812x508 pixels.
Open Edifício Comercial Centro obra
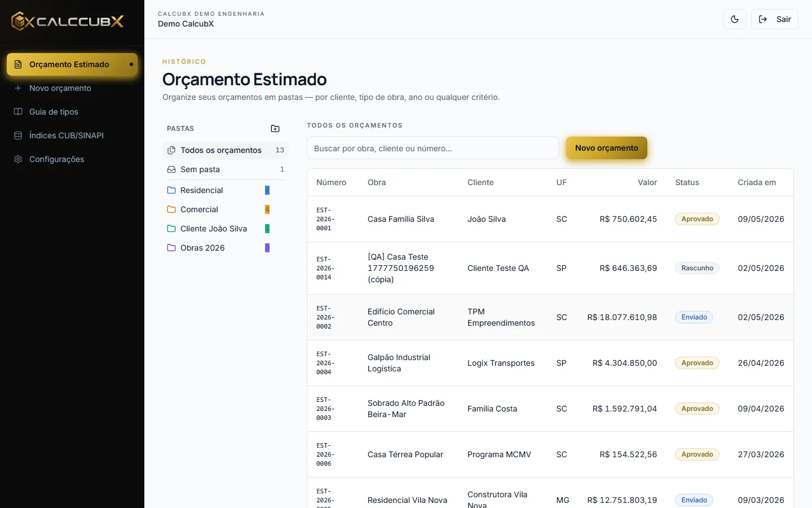coord(401,317)
